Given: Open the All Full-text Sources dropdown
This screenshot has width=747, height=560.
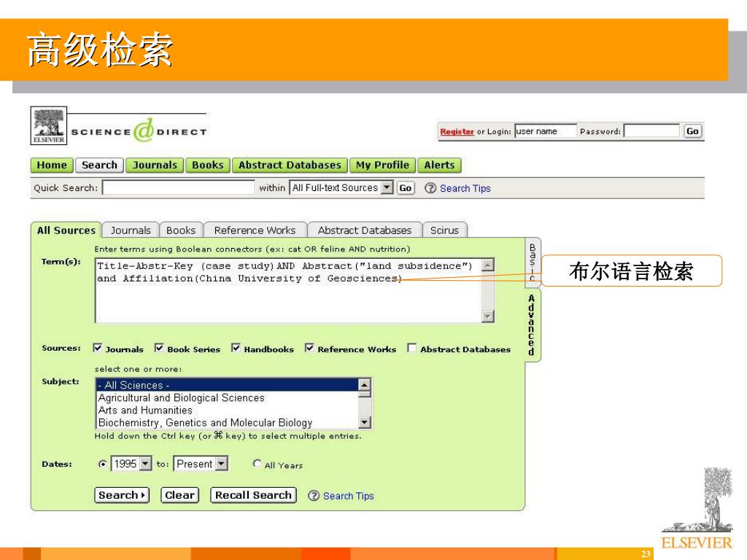Looking at the screenshot, I should click(x=388, y=187).
